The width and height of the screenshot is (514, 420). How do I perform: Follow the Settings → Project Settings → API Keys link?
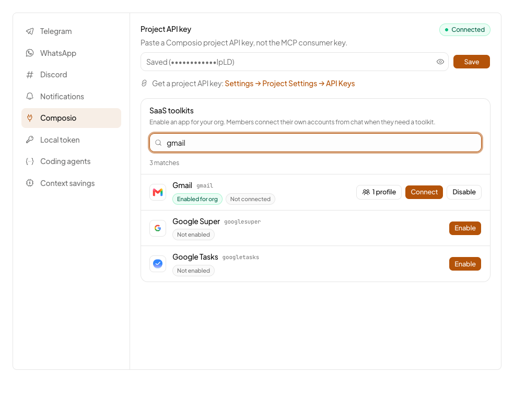tap(290, 84)
